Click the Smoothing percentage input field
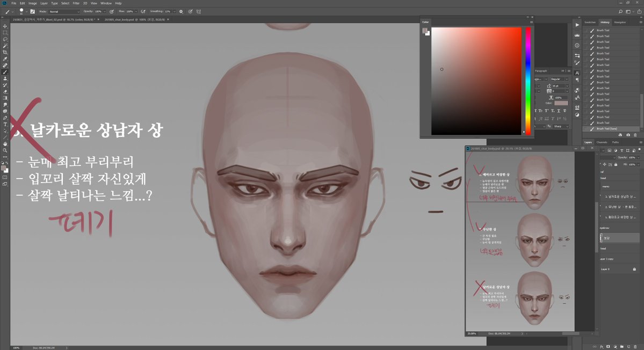The width and height of the screenshot is (644, 350). click(168, 11)
